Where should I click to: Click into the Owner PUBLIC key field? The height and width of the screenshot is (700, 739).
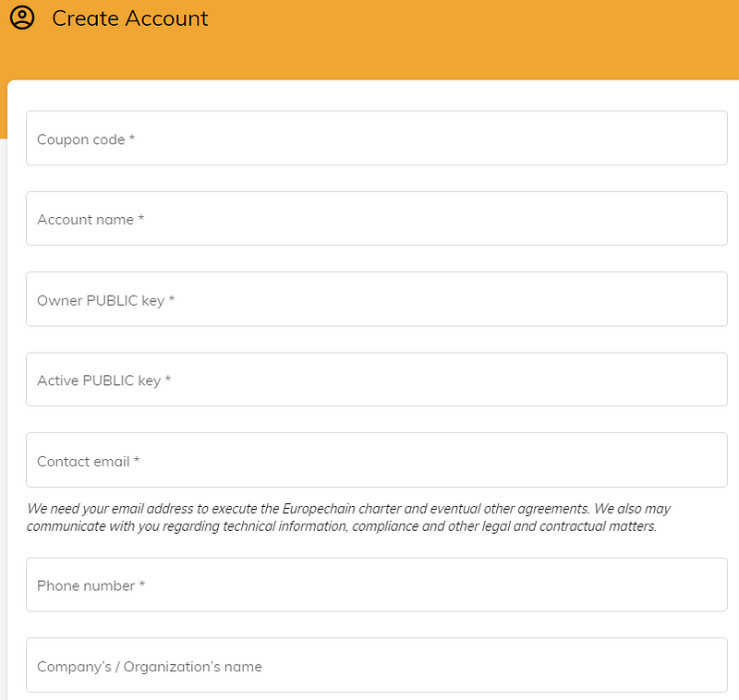(377, 299)
